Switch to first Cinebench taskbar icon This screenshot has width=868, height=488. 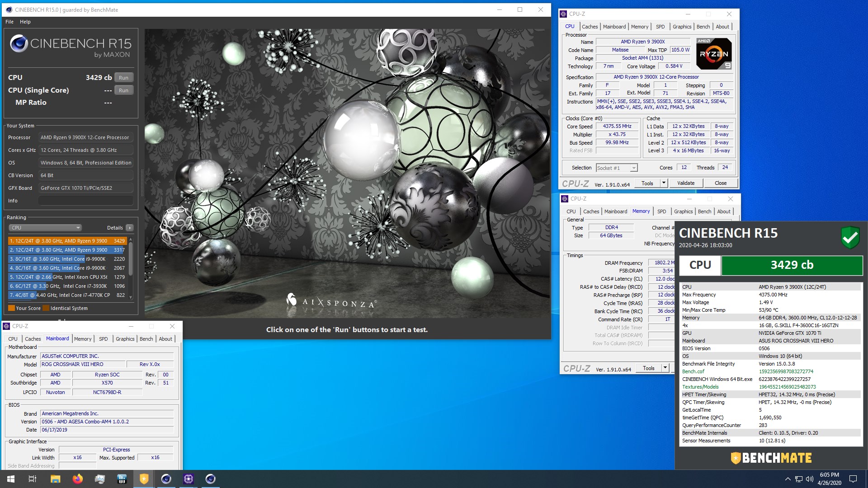[x=166, y=479]
